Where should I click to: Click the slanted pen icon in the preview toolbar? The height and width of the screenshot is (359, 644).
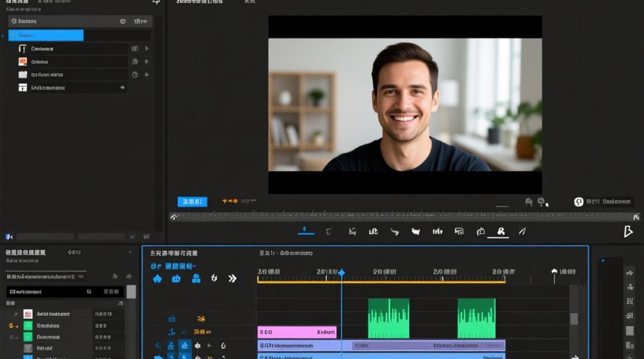(x=522, y=232)
